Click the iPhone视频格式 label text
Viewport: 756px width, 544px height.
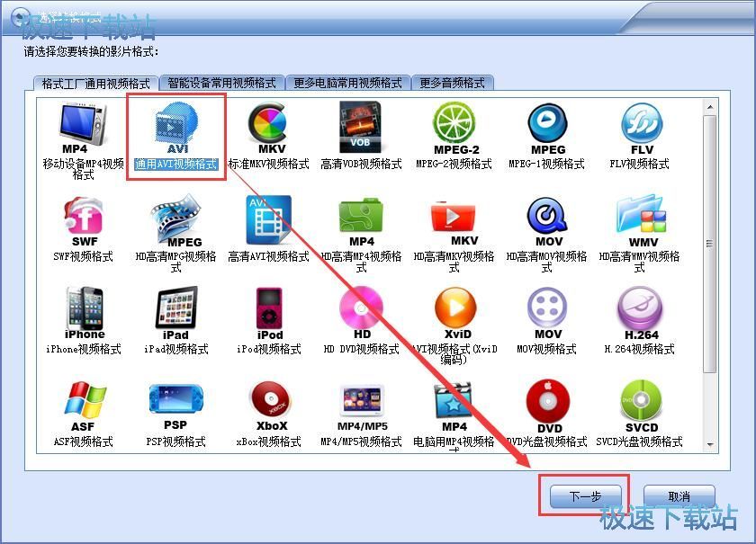[84, 349]
